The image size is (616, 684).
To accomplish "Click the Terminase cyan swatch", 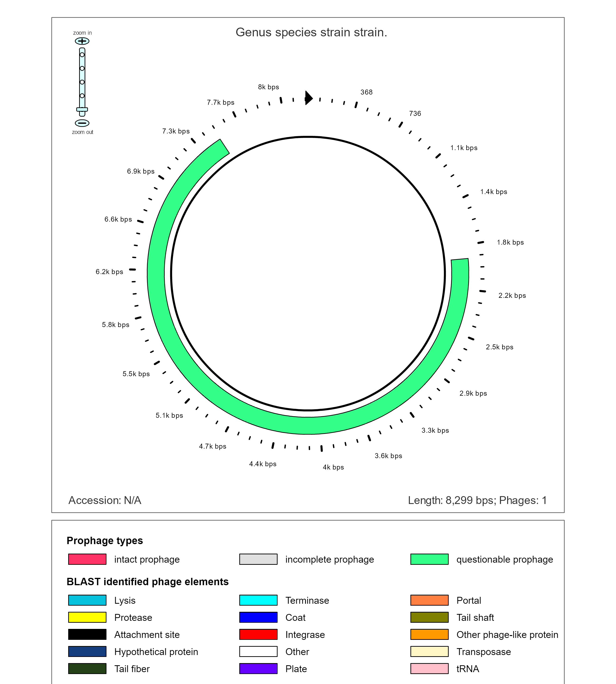I will pos(258,600).
